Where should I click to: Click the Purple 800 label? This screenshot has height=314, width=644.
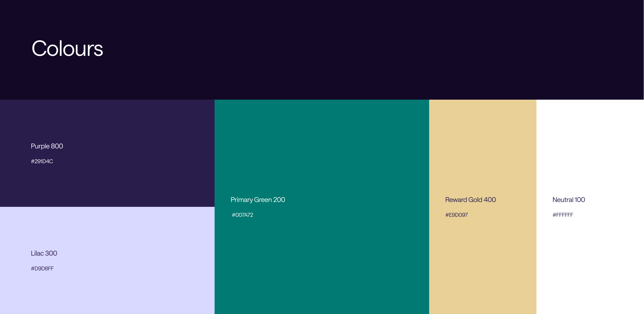coord(47,146)
